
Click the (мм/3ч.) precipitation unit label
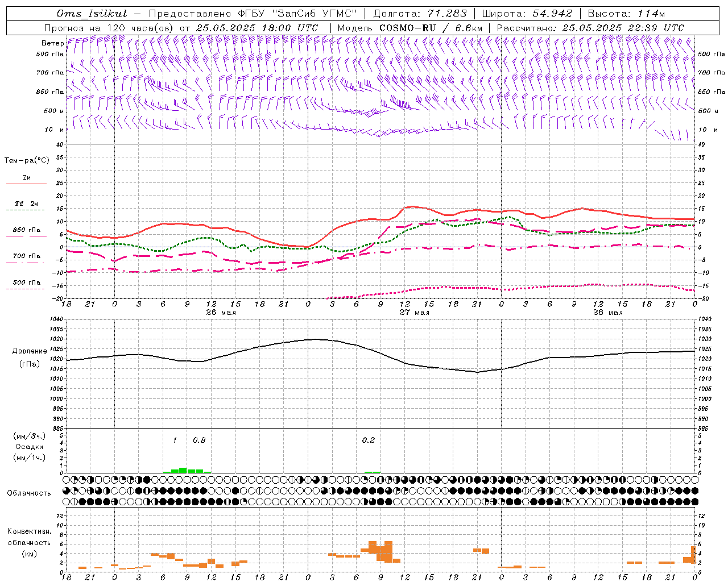tap(30, 436)
